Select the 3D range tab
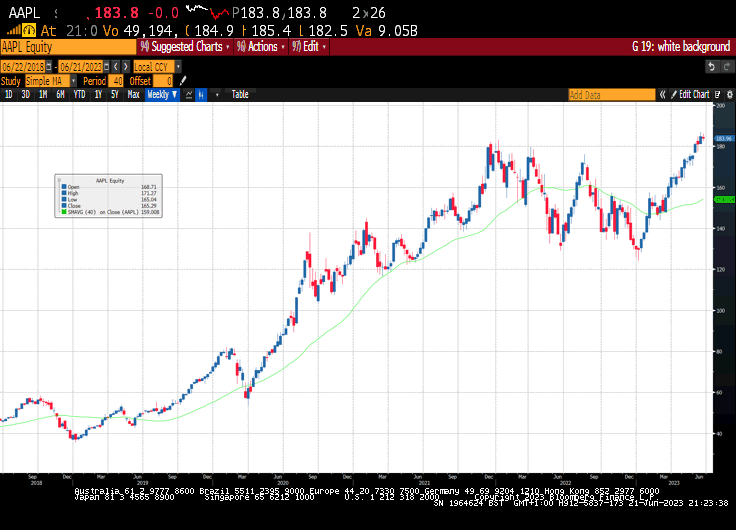Image resolution: width=736 pixels, height=530 pixels. (26, 94)
